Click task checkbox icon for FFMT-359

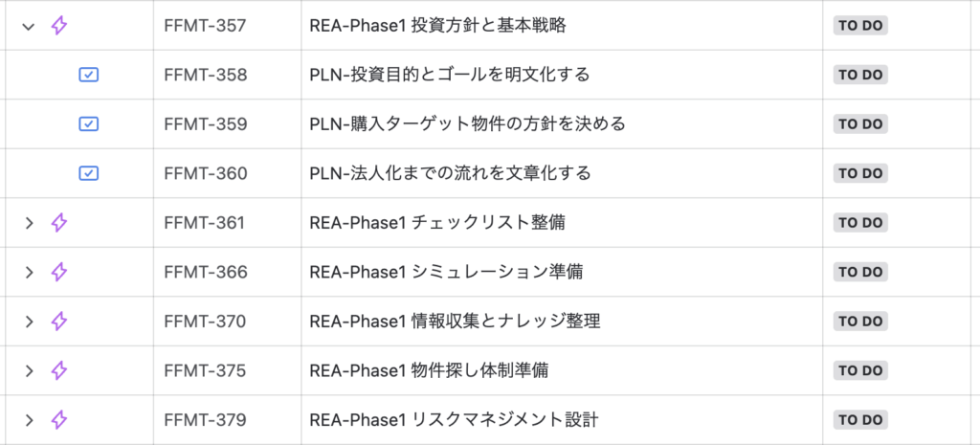pos(89,124)
